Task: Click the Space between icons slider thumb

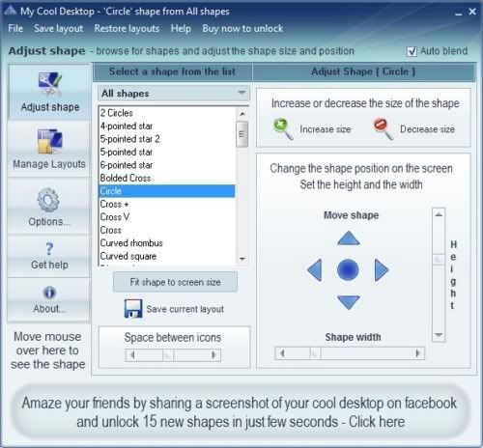Action: tap(168, 355)
